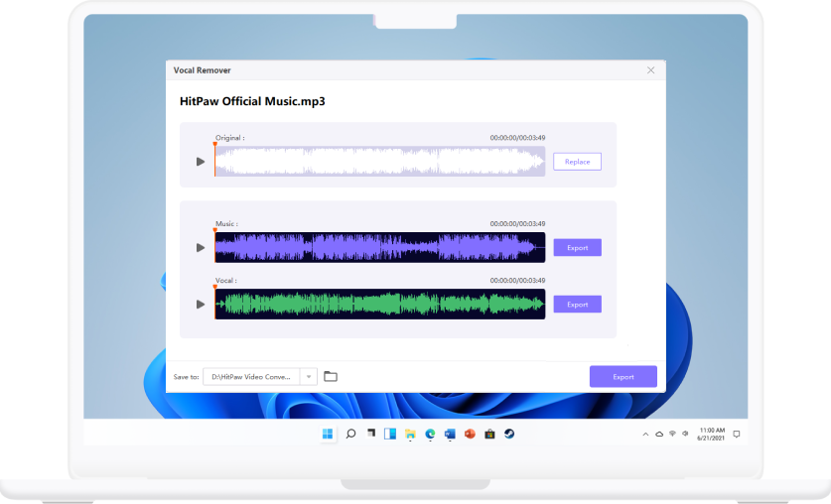This screenshot has height=504, width=831.
Task: Click the bottom Export button
Action: (623, 377)
